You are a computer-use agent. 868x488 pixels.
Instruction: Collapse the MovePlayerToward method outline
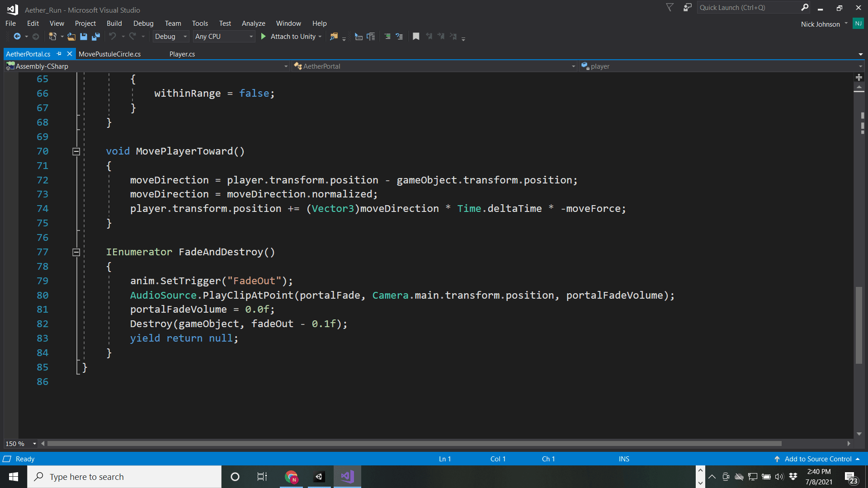pos(76,151)
